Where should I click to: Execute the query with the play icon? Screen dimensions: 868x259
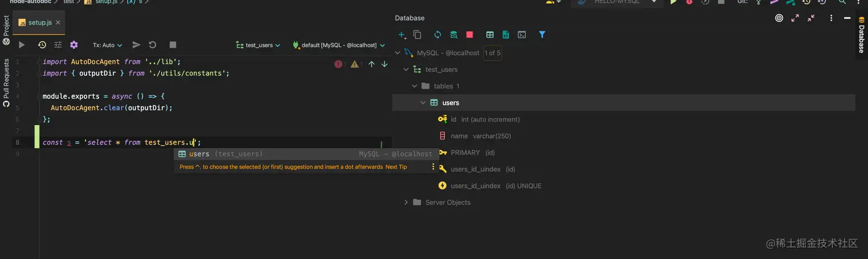coord(21,45)
